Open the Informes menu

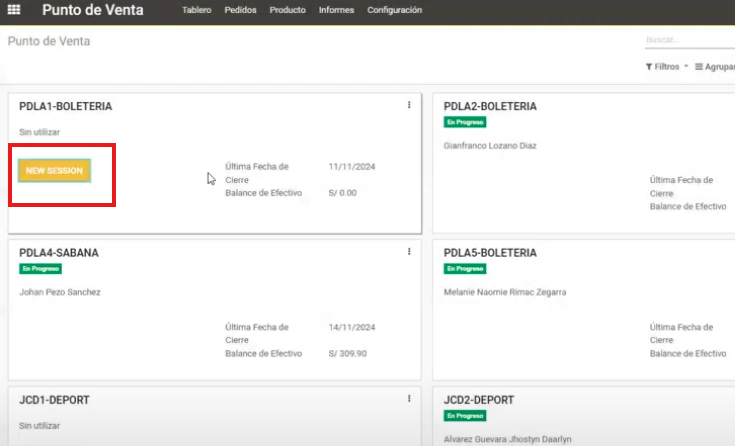336,10
